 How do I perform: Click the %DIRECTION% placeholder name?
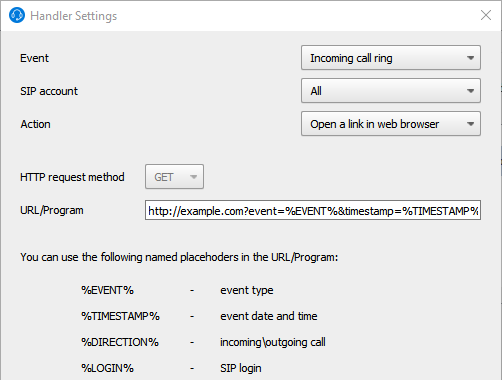tap(120, 342)
